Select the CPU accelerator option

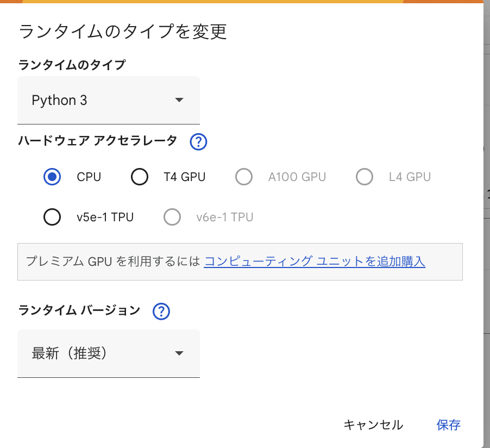(52, 177)
